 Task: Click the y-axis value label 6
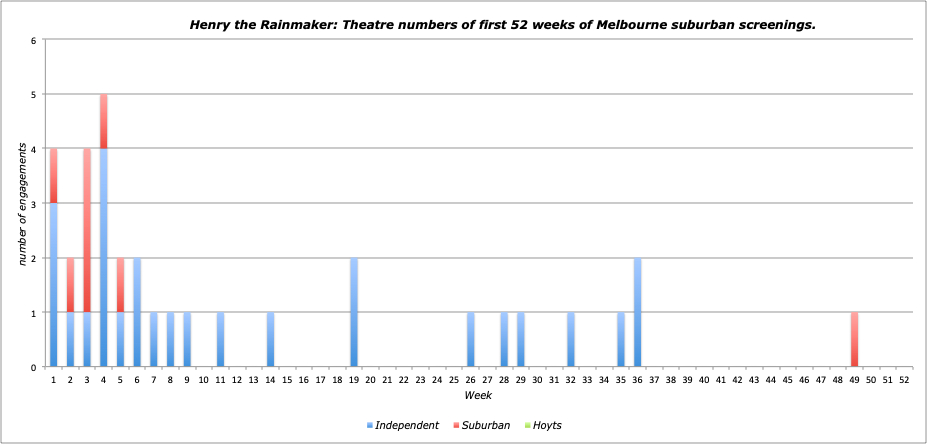[33, 41]
